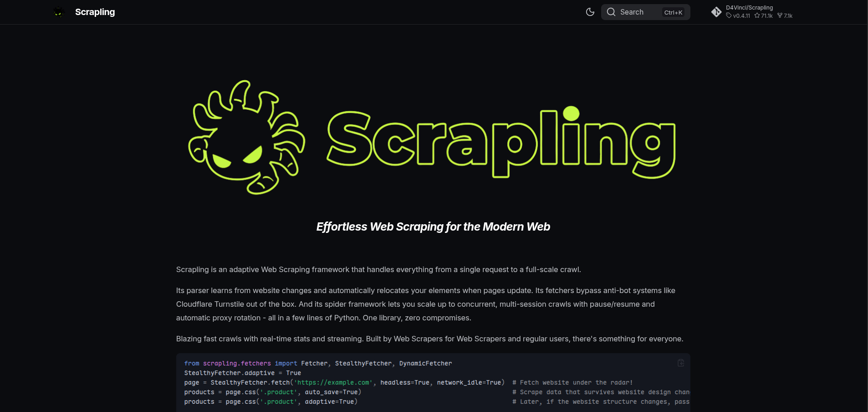Click the small Scrapling logo icon in header
Screen dimensions: 868x412
tap(59, 12)
